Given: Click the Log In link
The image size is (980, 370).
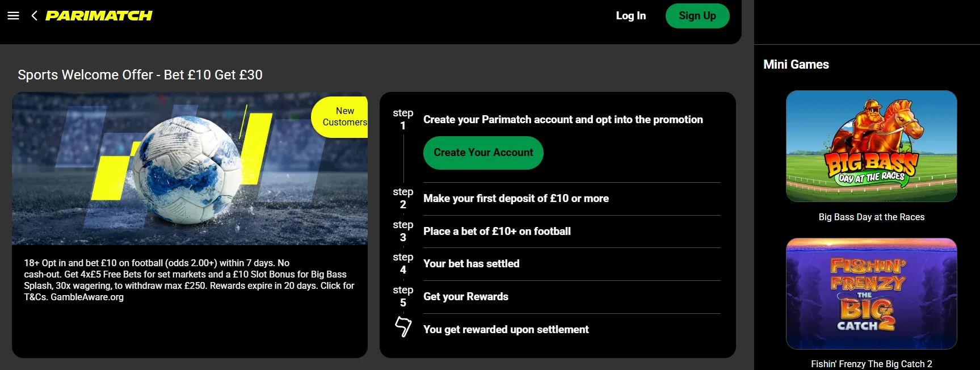Looking at the screenshot, I should tap(630, 16).
